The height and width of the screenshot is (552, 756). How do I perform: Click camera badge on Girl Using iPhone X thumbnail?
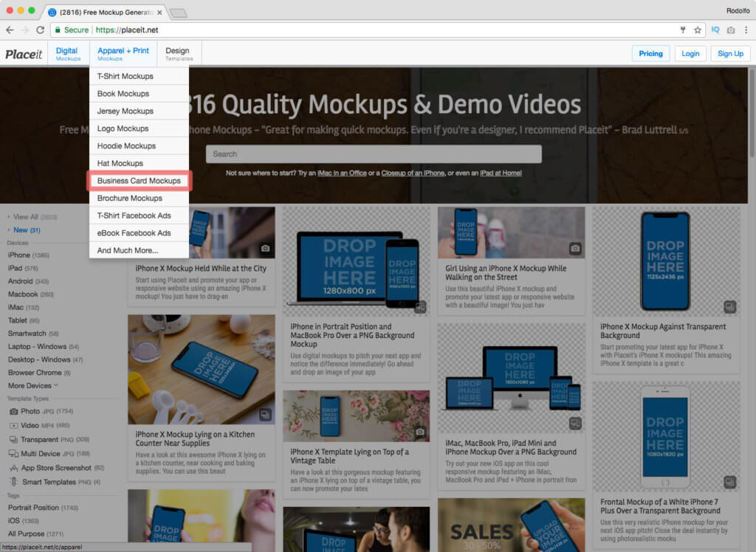coord(575,249)
